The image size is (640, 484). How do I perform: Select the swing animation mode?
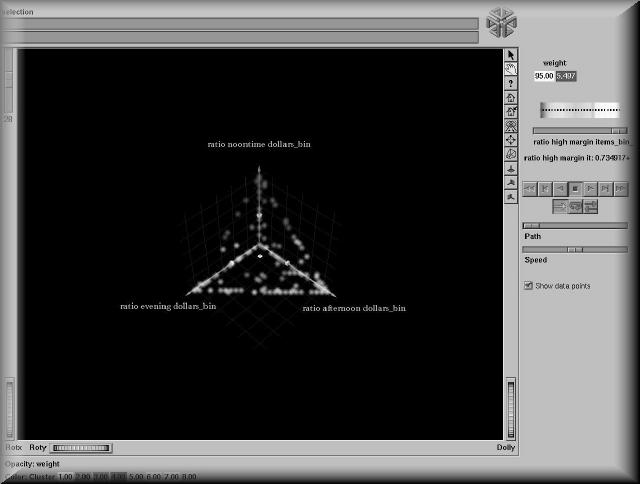pyautogui.click(x=590, y=206)
